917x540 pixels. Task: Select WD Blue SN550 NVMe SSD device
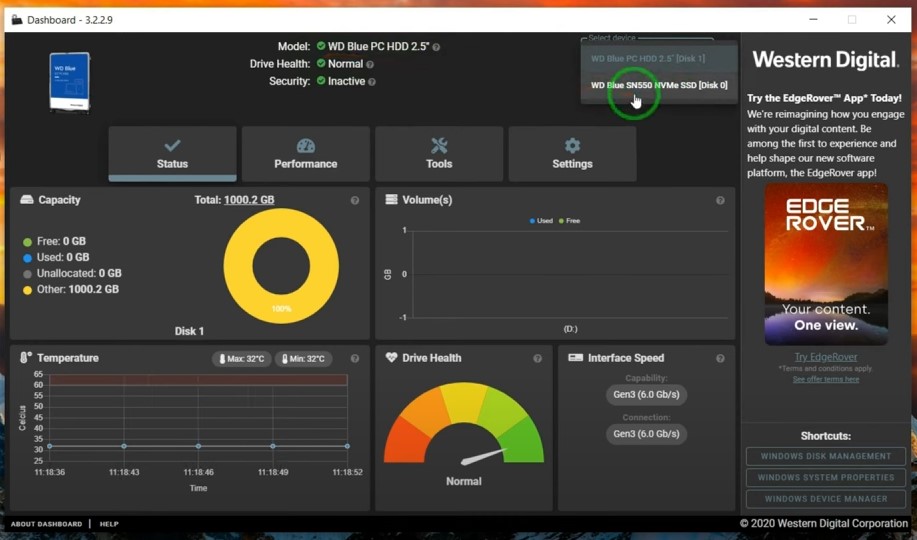[x=659, y=86]
